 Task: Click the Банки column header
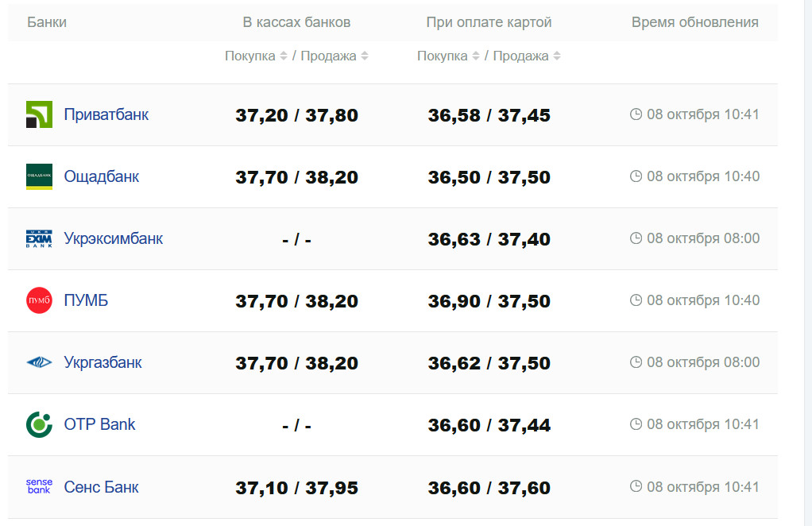tap(47, 22)
